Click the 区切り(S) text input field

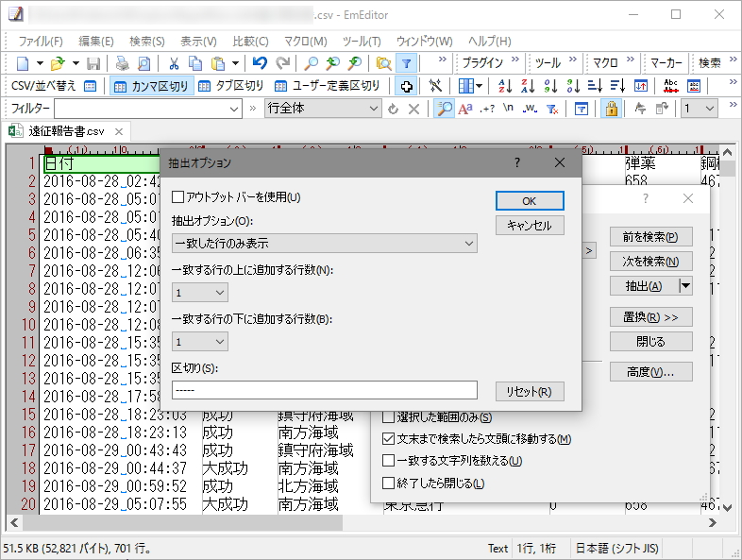click(x=325, y=391)
